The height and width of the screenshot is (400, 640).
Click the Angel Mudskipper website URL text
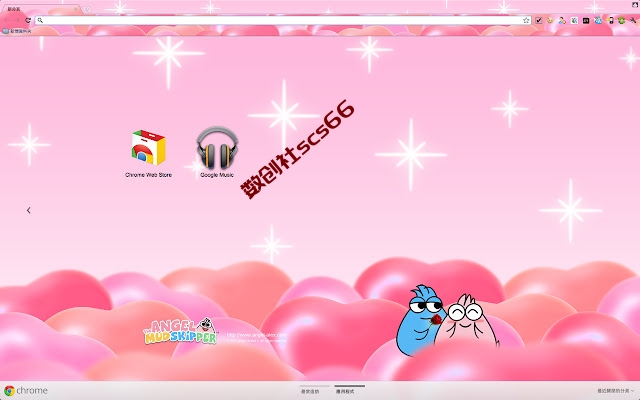tap(257, 335)
